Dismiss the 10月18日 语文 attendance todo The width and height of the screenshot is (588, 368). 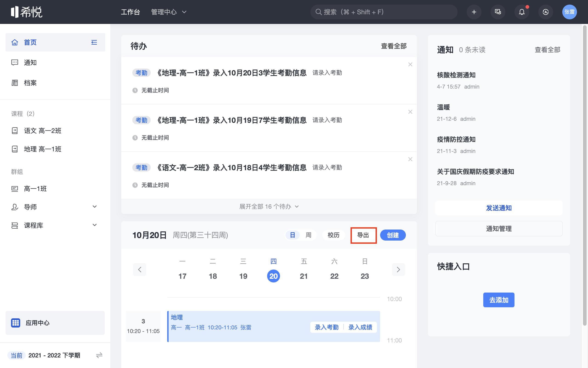[x=410, y=159]
